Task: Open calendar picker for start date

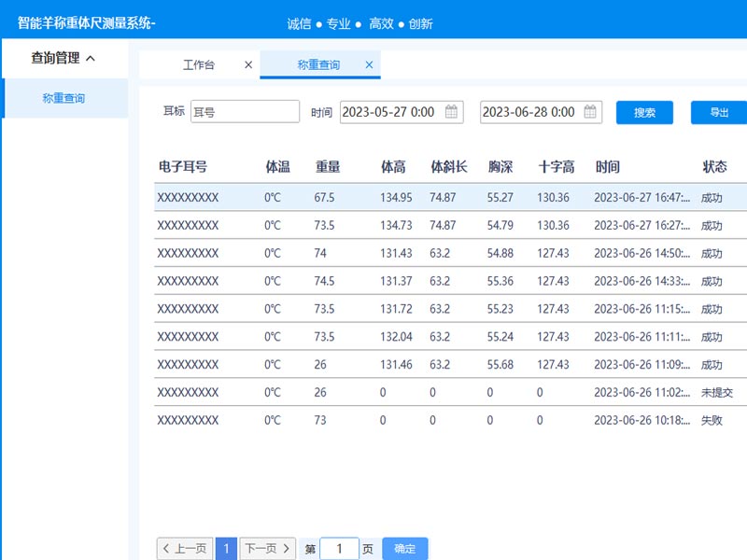Action: coord(451,112)
